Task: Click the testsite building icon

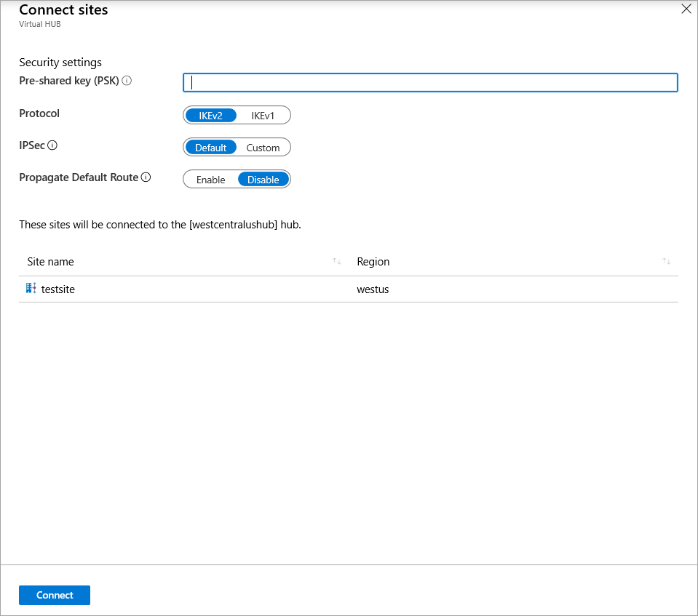Action: coord(31,289)
